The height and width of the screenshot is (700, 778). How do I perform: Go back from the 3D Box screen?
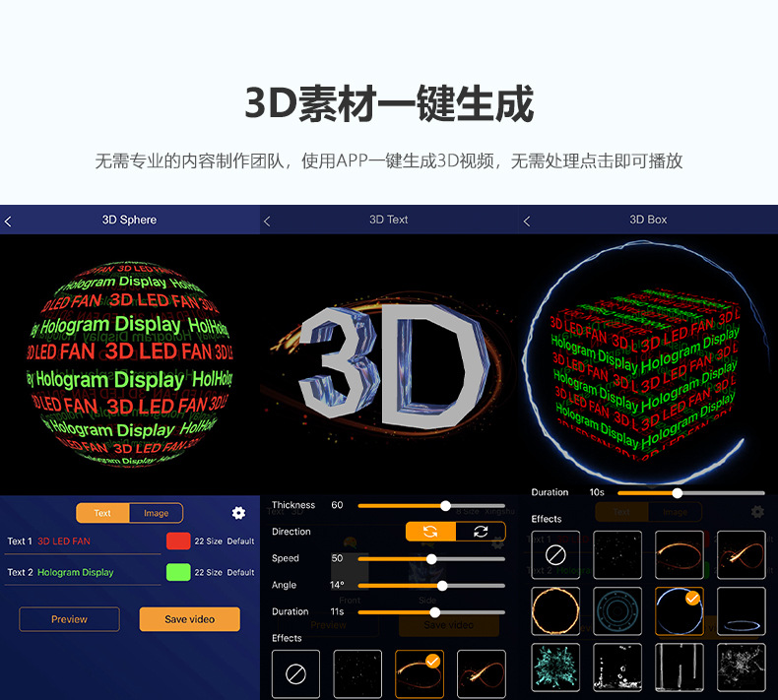pos(527,222)
